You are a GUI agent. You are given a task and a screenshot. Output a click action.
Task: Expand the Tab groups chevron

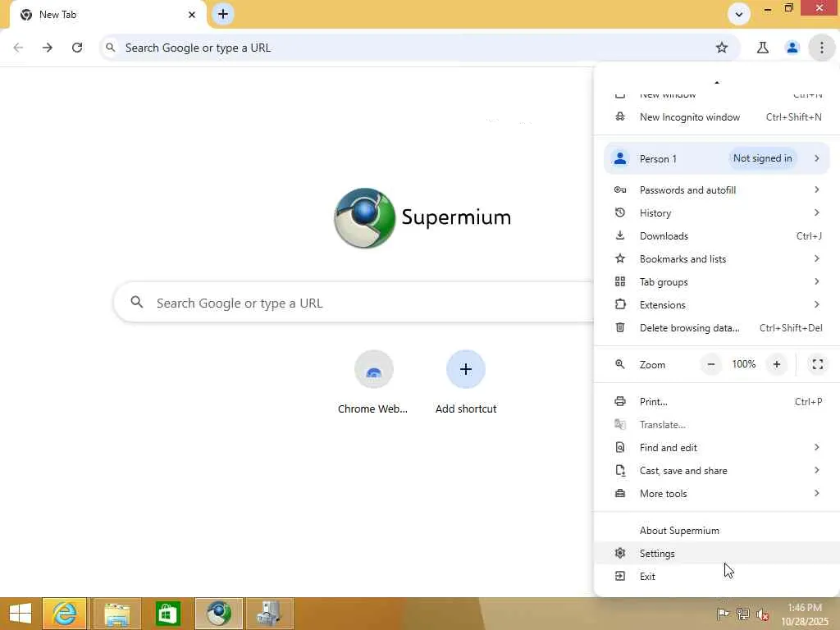(816, 282)
